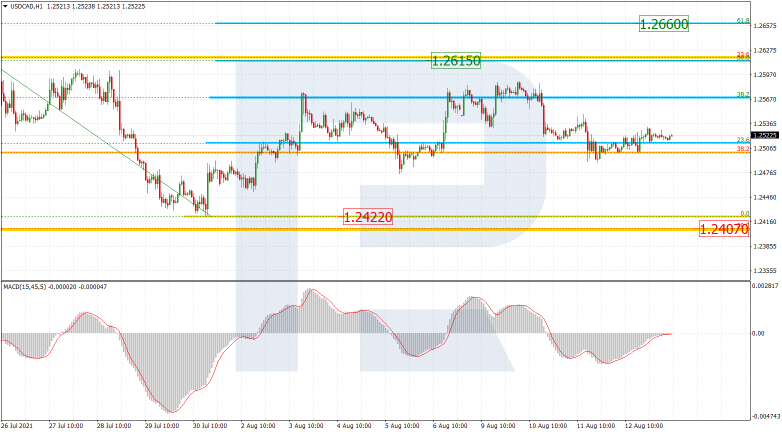Click the 0.0 Fibonacci level label

coord(745,214)
